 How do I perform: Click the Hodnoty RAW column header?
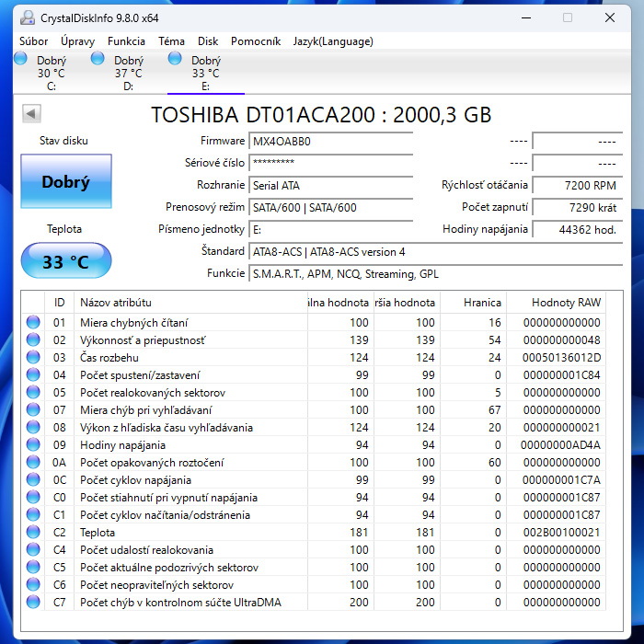click(x=565, y=302)
